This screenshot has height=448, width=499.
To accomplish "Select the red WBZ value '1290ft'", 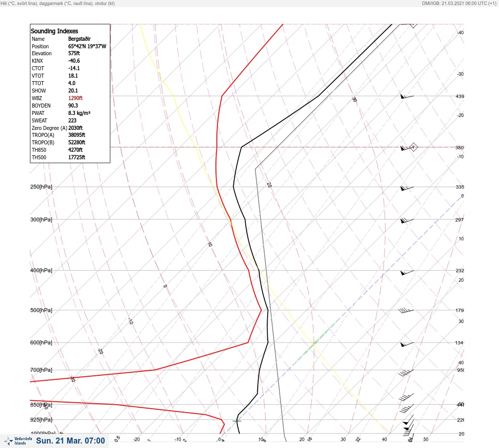I will pyautogui.click(x=75, y=98).
